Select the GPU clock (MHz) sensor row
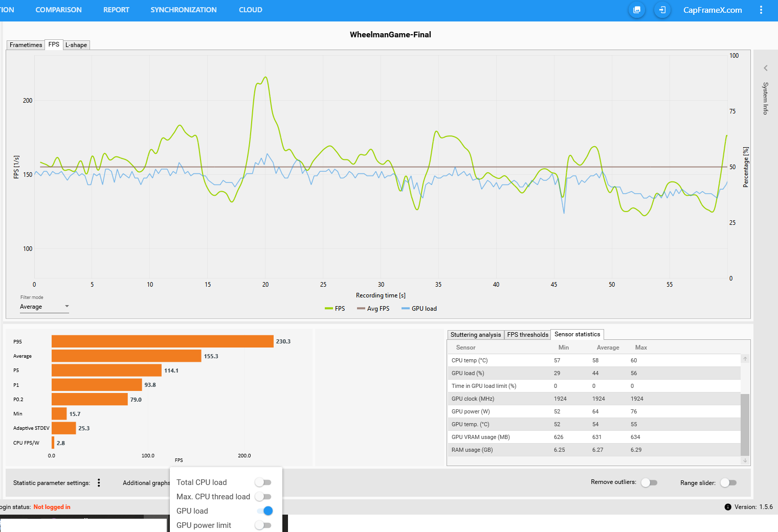 click(594, 399)
